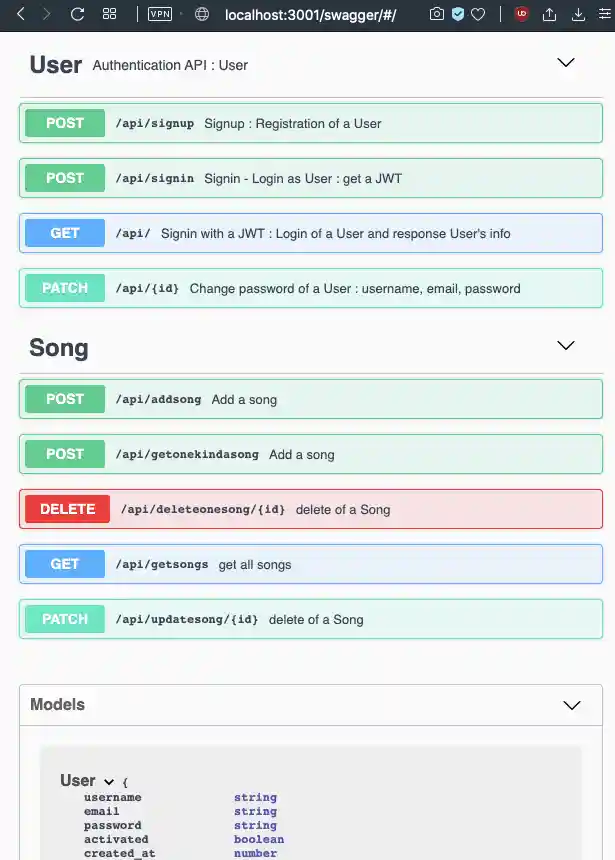Viewport: 615px width, 860px height.
Task: Open the downloads icon
Action: click(578, 14)
